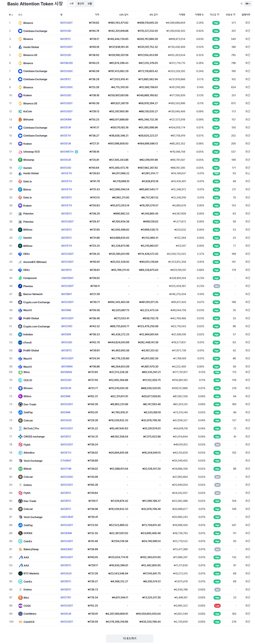Click the eToroX exchange logo
Image resolution: width=255 pixels, height=644 pixels.
pos(20,342)
